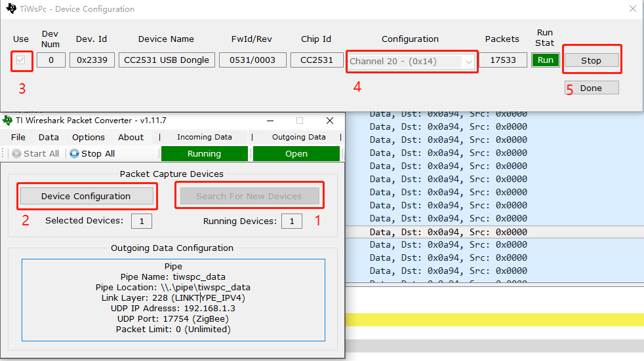Minimize the TI Wireshark Packet Converter window
Image resolution: width=644 pixels, height=361 pixels.
coord(270,121)
